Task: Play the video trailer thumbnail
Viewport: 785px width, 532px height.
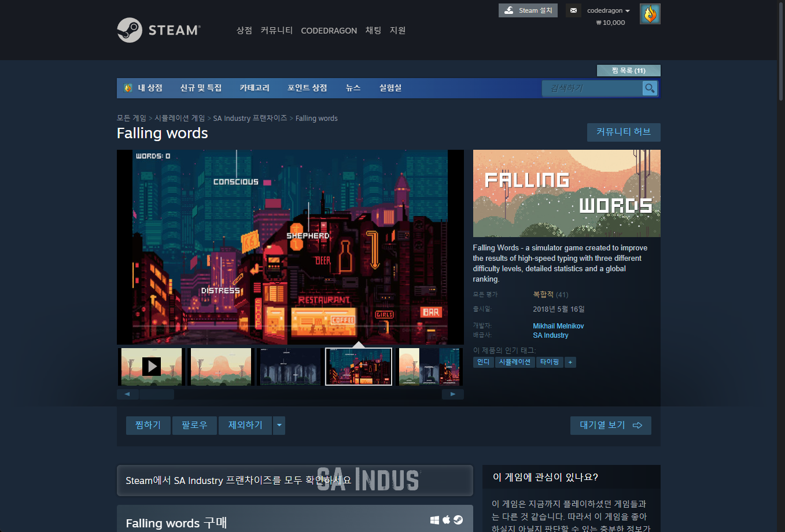Action: (x=152, y=366)
